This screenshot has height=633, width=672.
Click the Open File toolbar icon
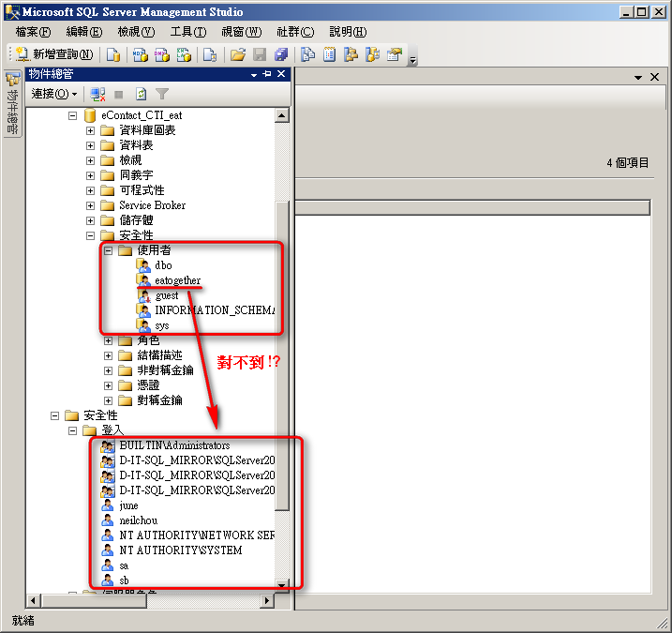(x=238, y=54)
